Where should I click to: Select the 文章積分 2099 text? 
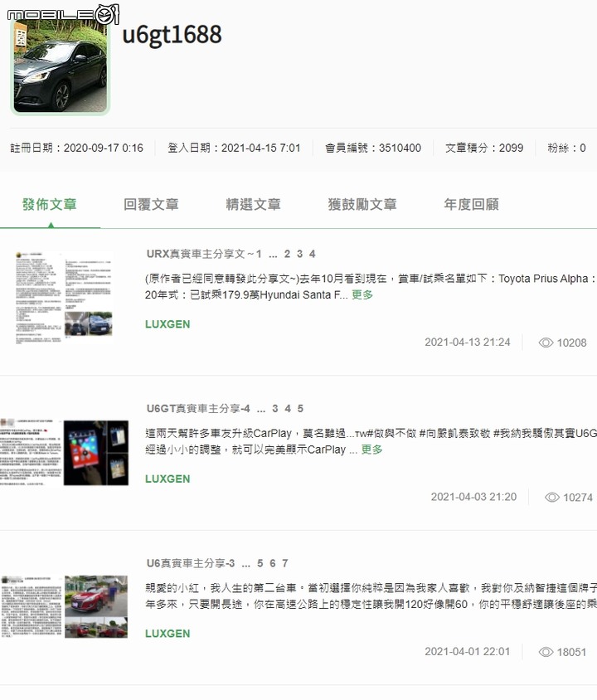[484, 148]
